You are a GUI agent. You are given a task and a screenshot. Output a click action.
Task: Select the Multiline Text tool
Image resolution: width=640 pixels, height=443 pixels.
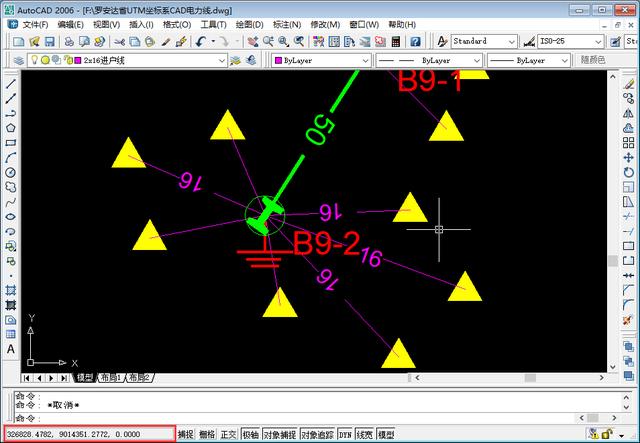[10, 347]
